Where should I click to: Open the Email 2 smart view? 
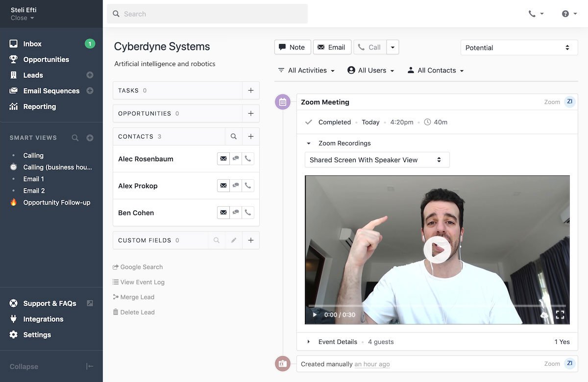(34, 191)
